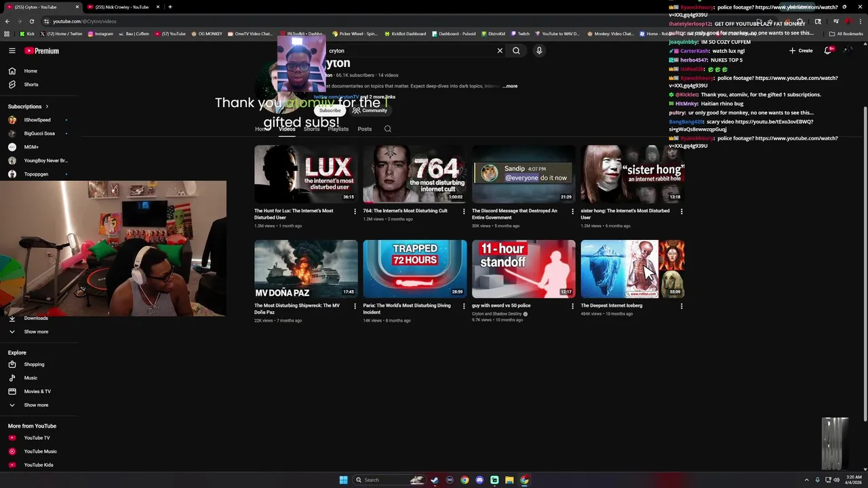Screen dimensions: 868x488
Task: Open the DistroKid bookmark
Action: (x=492, y=33)
